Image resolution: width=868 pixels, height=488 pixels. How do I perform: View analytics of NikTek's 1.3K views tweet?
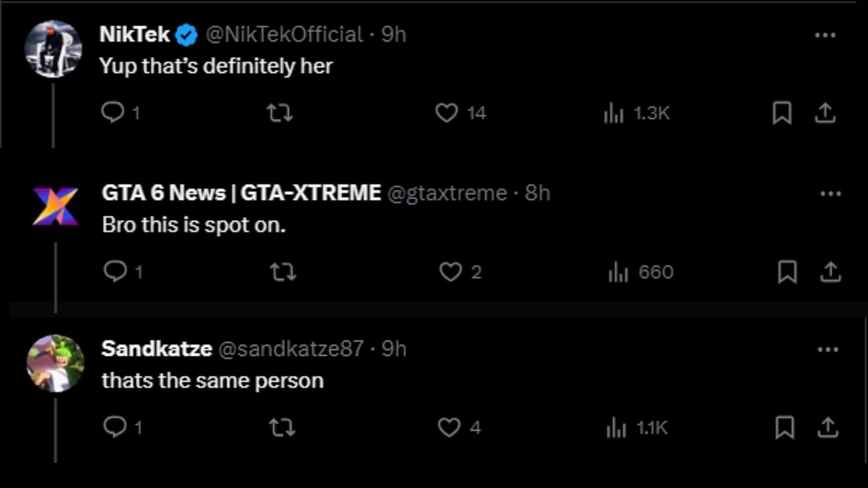614,113
